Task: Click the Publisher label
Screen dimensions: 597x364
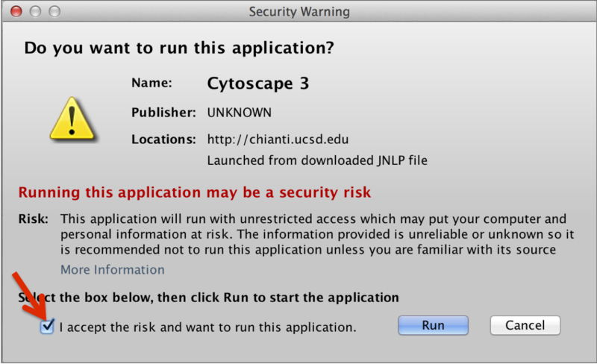Action: click(163, 113)
